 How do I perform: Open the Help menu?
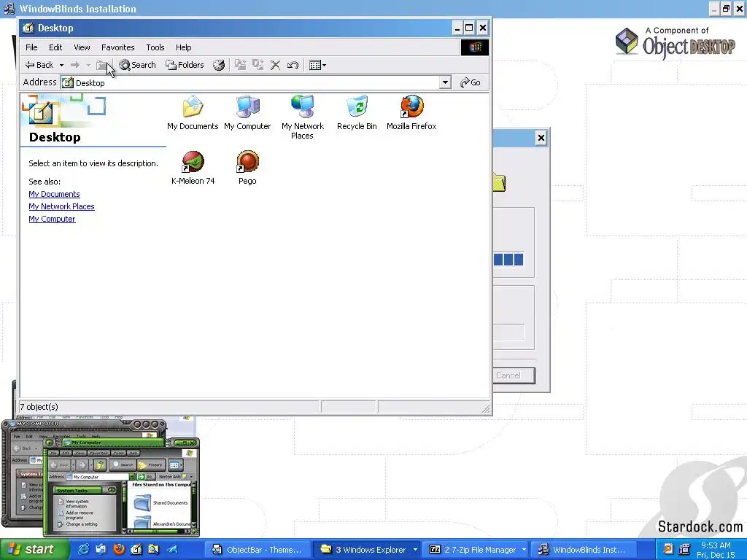(183, 47)
